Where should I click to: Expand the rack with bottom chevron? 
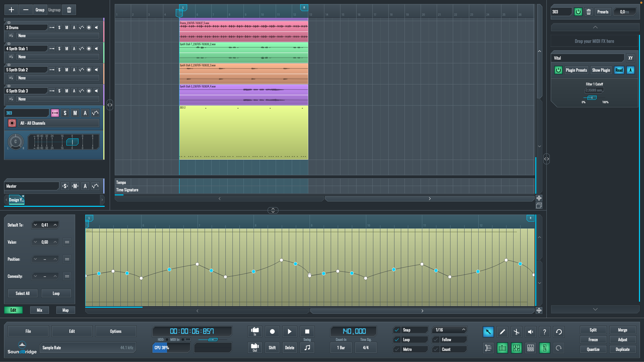595,309
